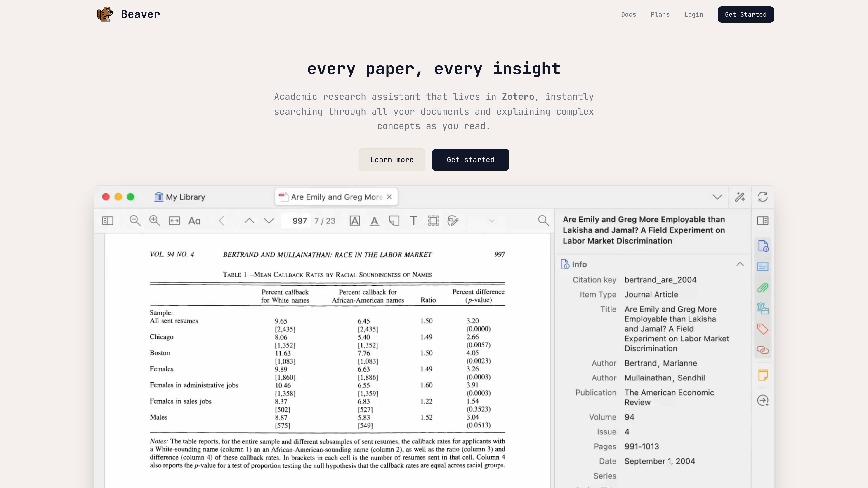
Task: Click the Beaver logo icon
Action: (x=105, y=14)
